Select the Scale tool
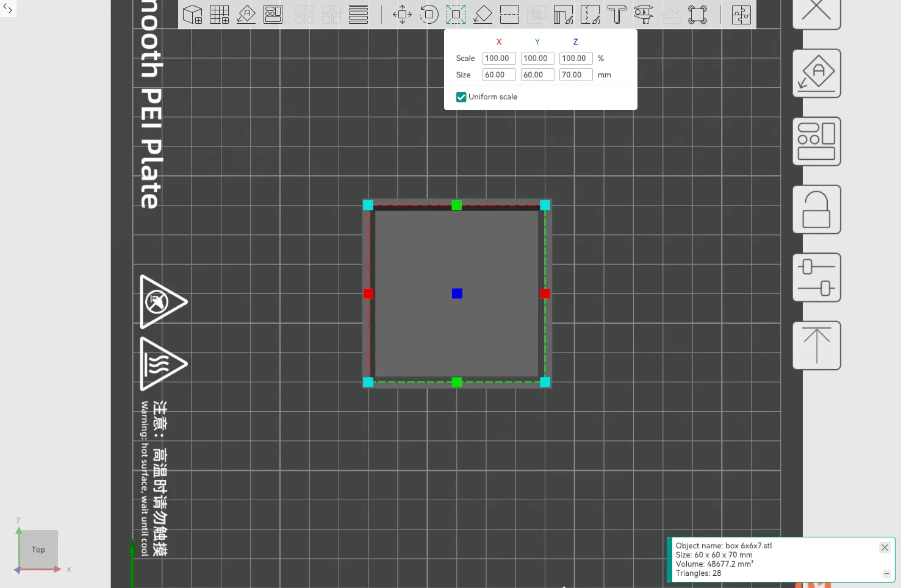This screenshot has height=588, width=901. coord(456,14)
